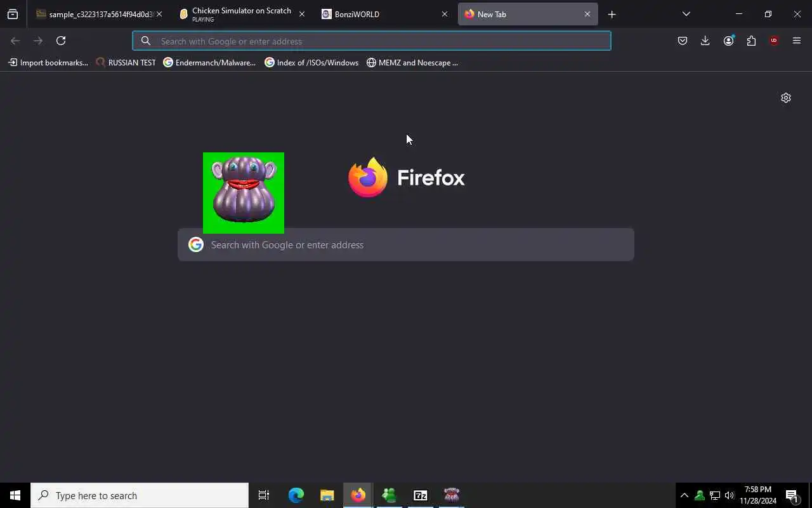Close the Chicken Simulator tab
The image size is (812, 508).
click(301, 14)
